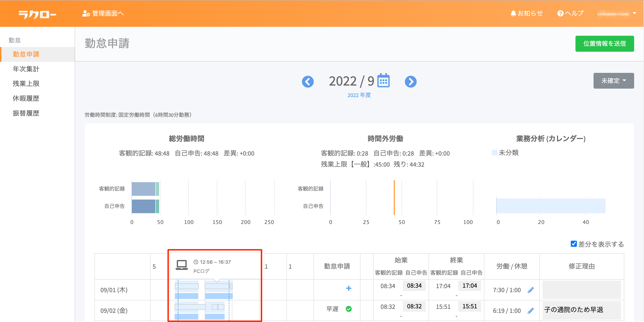The height and width of the screenshot is (322, 644).
Task: Click 09/02 self-reported start time 08:32
Action: click(x=414, y=306)
